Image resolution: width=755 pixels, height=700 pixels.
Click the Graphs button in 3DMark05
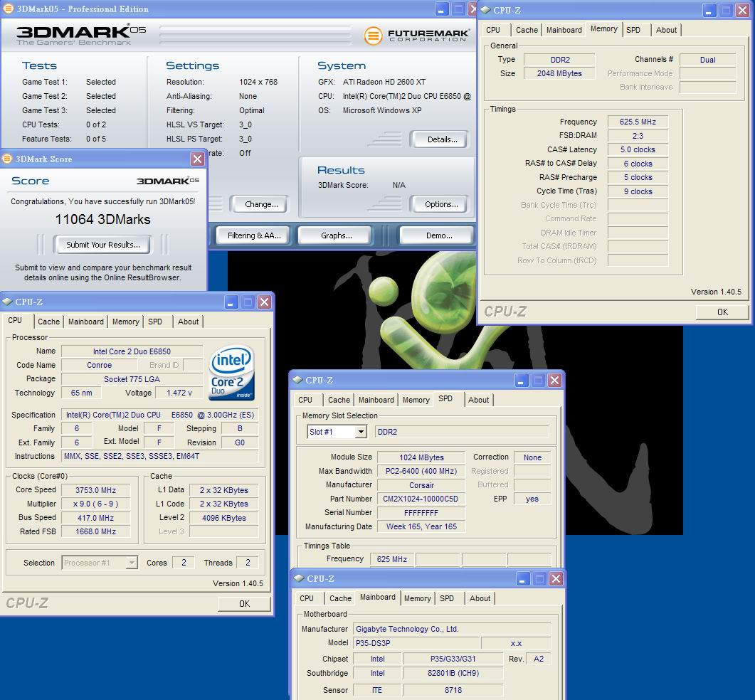(x=337, y=235)
